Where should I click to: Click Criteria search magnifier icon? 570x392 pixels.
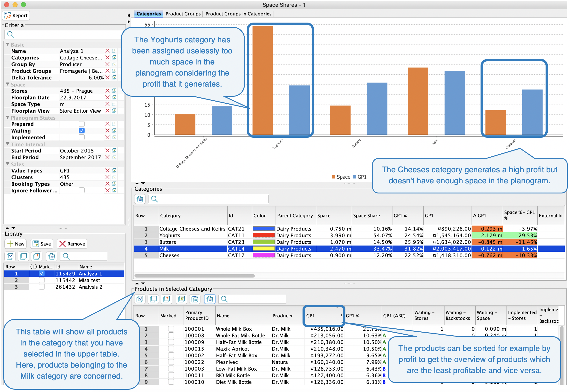pyautogui.click(x=10, y=35)
